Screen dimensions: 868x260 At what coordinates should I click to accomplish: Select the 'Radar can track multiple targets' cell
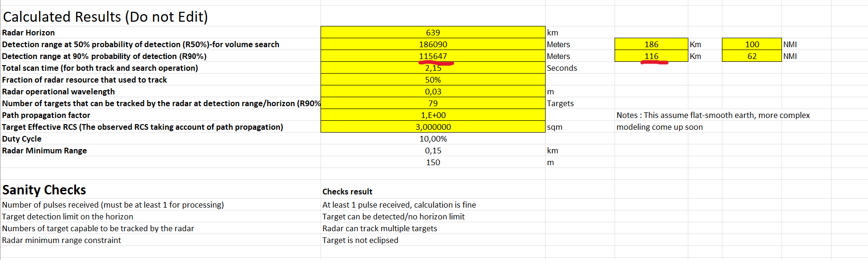pyautogui.click(x=380, y=228)
